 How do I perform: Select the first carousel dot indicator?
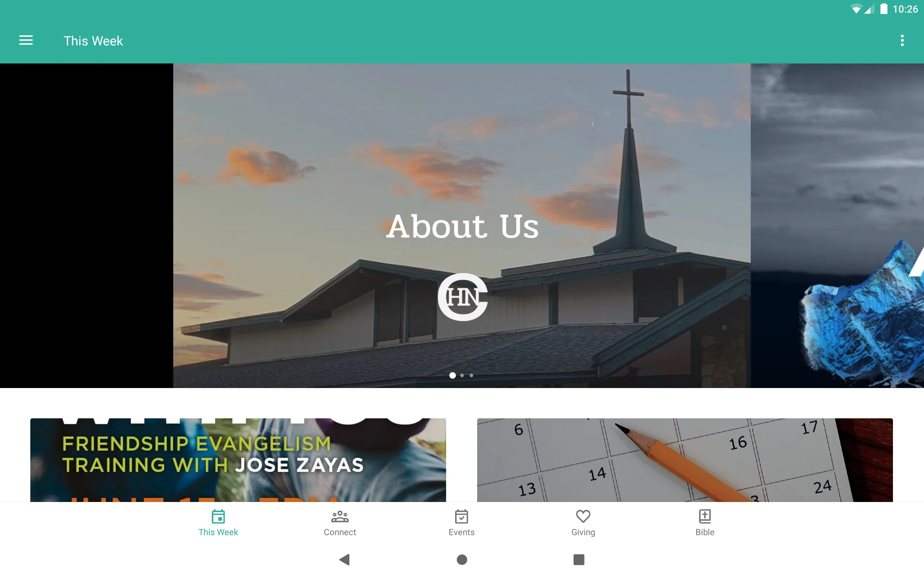point(452,375)
